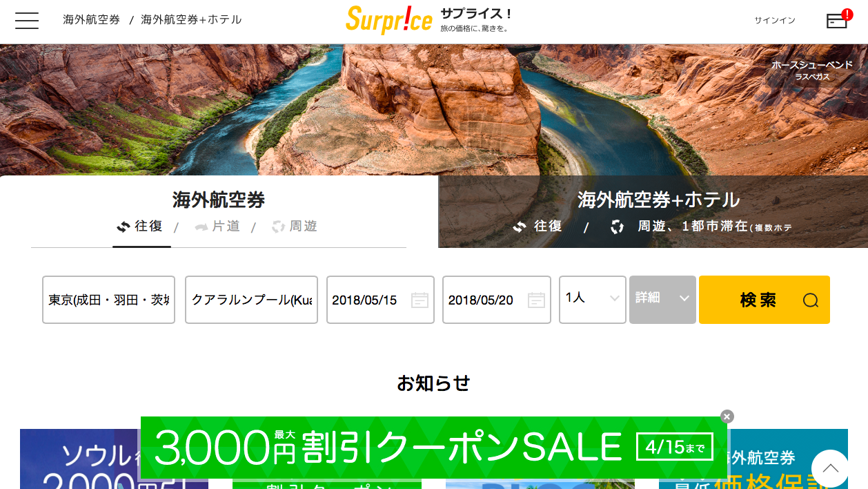Screen dimensions: 868x489
Task: Click the 3,000円 割引クーポンSALE banner
Action: tap(433, 448)
